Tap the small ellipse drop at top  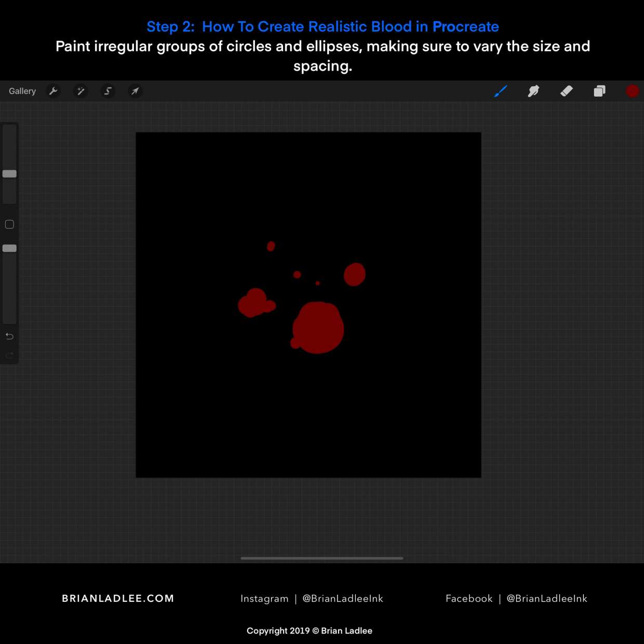pos(271,246)
